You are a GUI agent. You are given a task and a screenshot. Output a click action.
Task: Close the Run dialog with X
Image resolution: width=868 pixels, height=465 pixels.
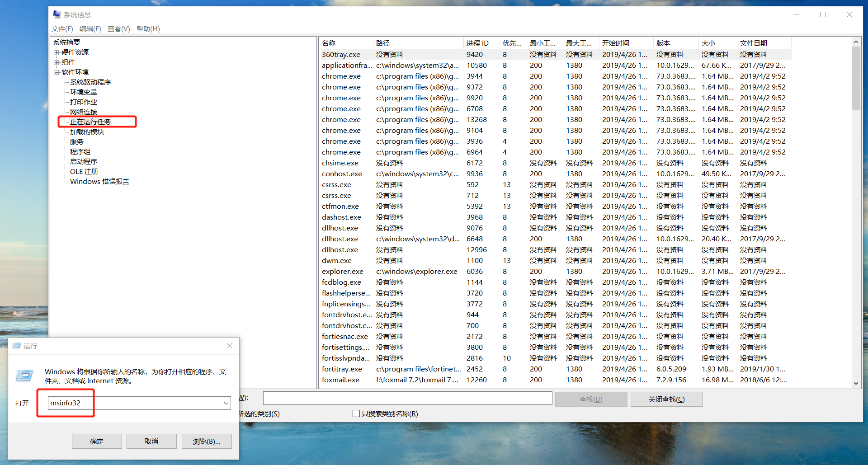click(x=230, y=346)
